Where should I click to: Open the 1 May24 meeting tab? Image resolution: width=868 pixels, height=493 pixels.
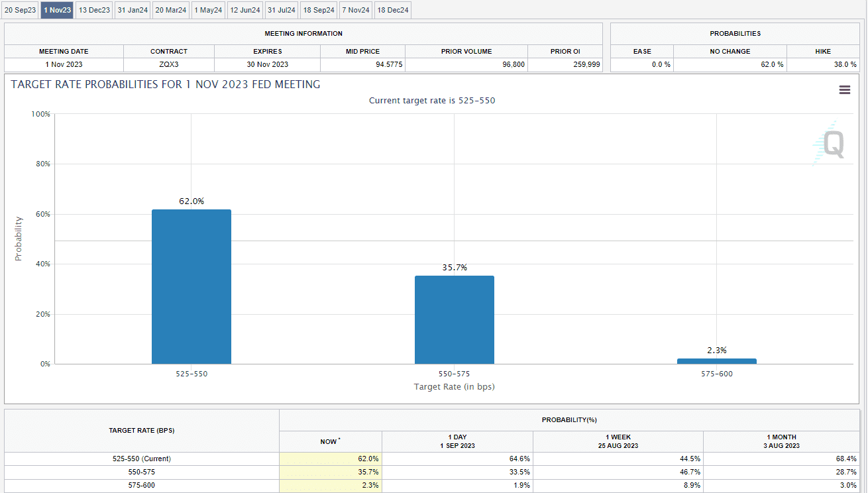click(208, 10)
